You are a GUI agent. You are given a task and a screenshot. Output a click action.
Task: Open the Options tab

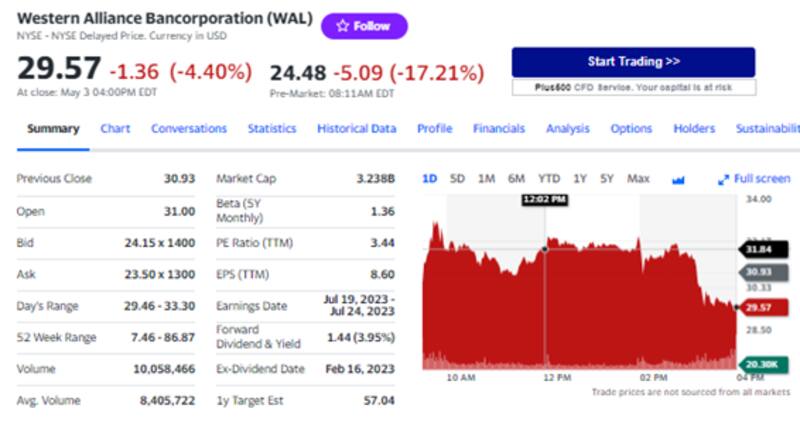click(x=631, y=128)
